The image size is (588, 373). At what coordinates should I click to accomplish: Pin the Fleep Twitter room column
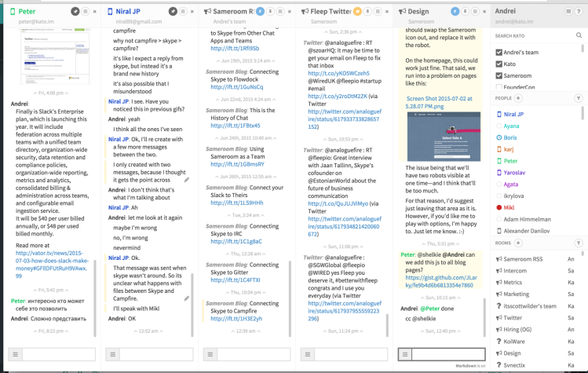367,12
